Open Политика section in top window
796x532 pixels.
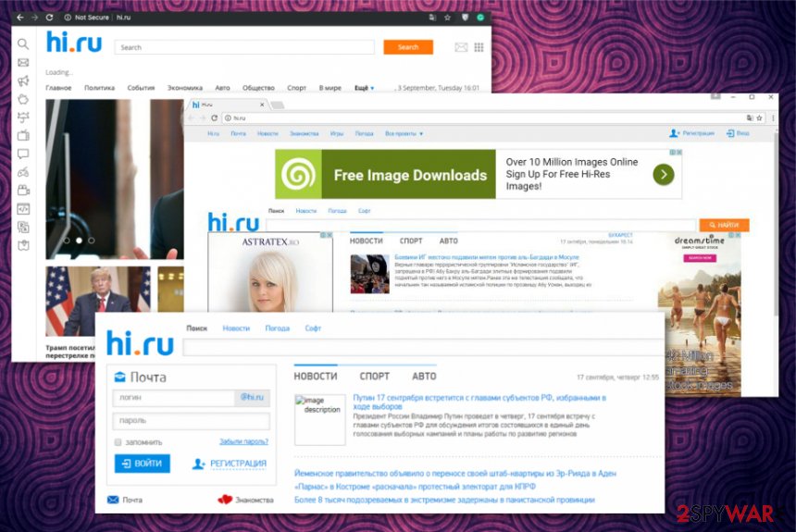pos(100,88)
